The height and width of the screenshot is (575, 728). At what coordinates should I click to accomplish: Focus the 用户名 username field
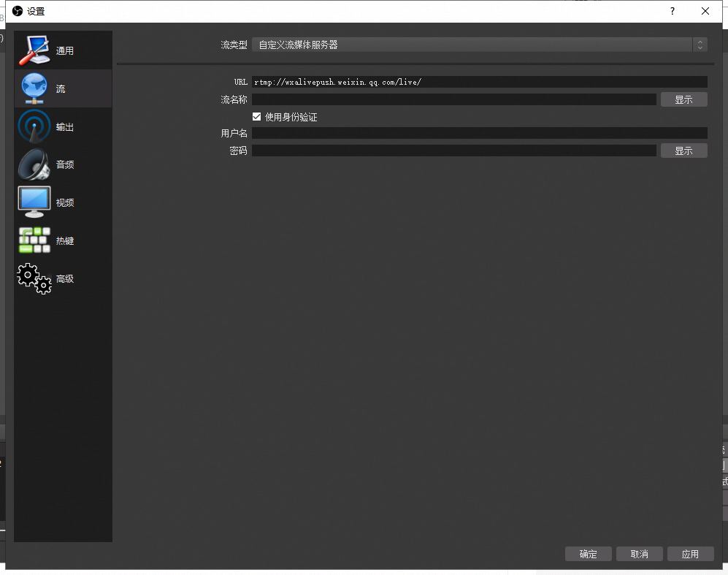pos(480,133)
